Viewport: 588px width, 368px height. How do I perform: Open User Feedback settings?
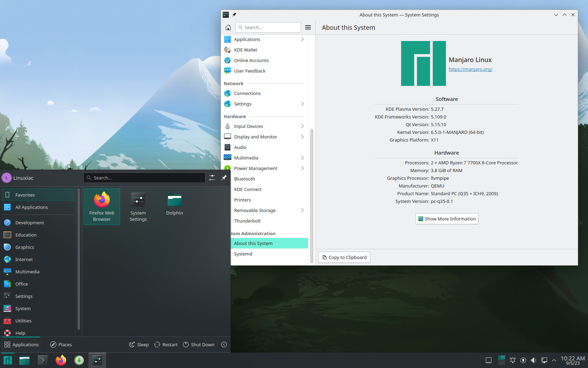(265, 71)
